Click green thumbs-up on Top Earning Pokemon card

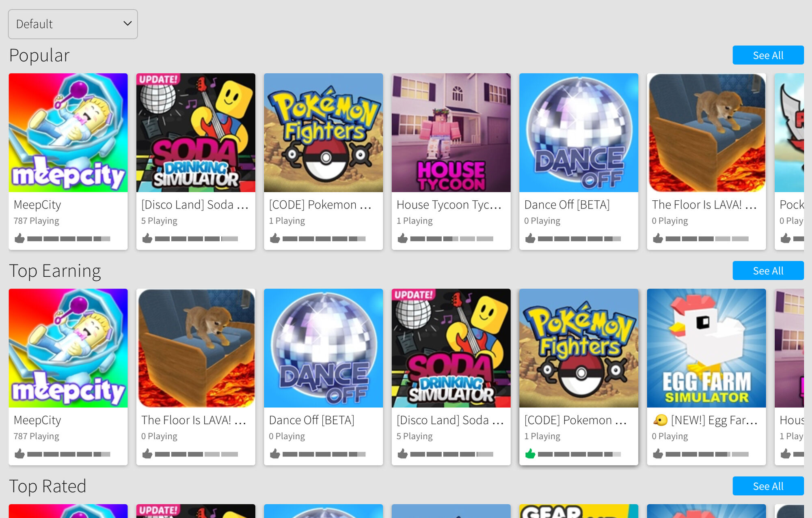530,454
